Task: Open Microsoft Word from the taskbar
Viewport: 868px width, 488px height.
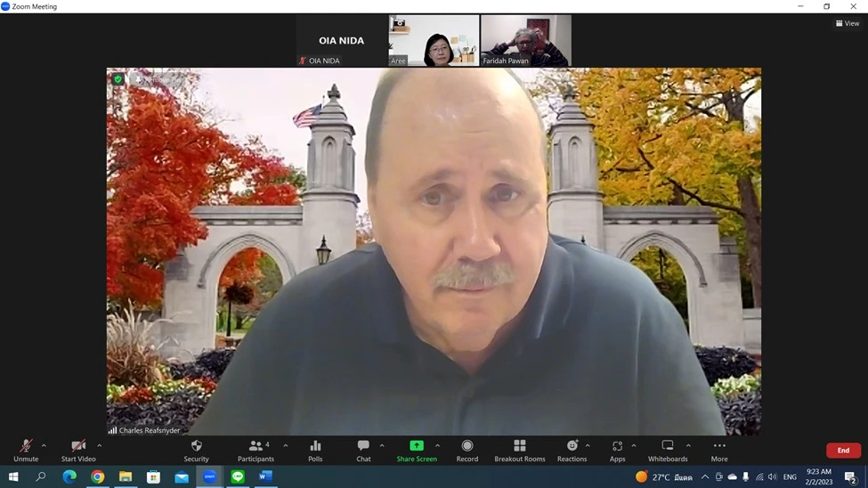Action: 265,477
